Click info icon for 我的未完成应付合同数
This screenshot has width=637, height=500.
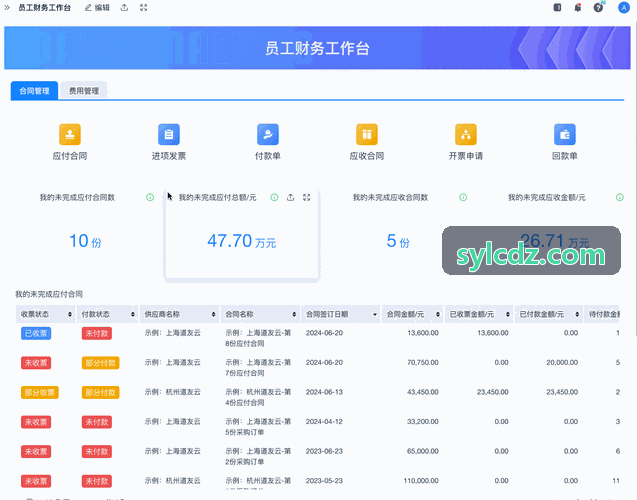coord(150,197)
